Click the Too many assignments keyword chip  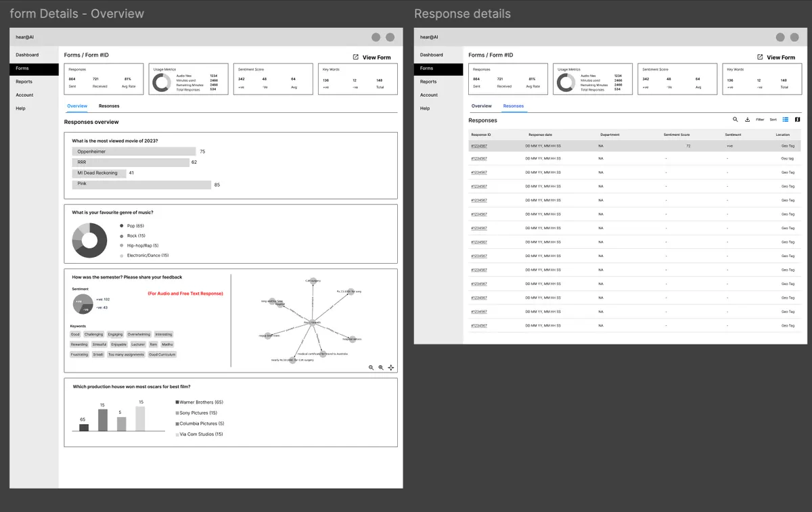[126, 354]
